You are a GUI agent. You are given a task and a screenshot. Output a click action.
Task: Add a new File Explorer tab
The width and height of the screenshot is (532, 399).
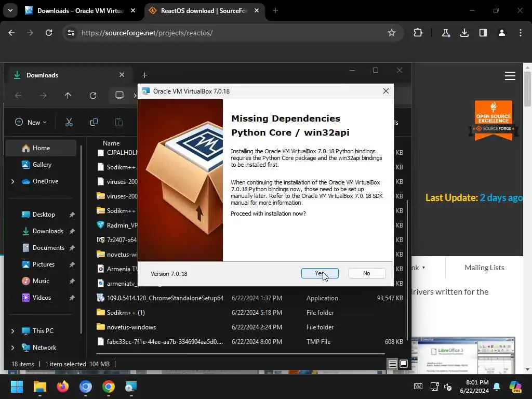click(x=145, y=75)
